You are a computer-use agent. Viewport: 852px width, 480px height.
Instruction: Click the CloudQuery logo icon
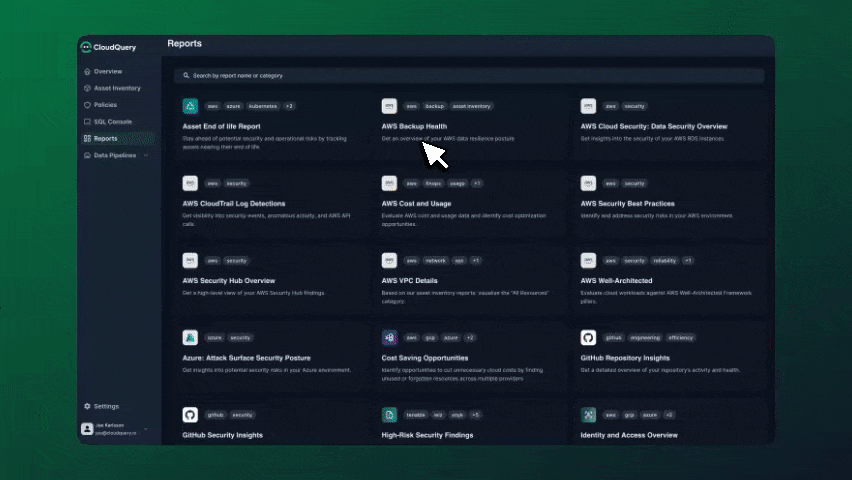(x=86, y=47)
